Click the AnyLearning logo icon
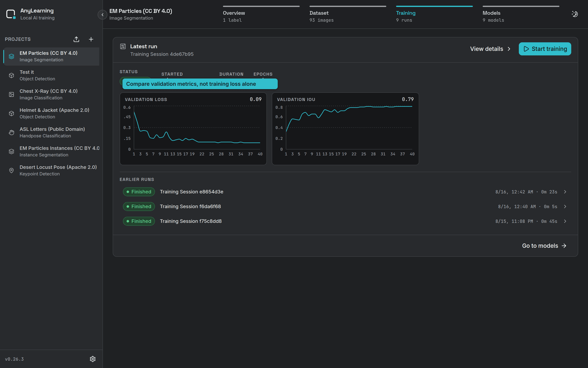Screen dimensions: 588x368 [11, 14]
